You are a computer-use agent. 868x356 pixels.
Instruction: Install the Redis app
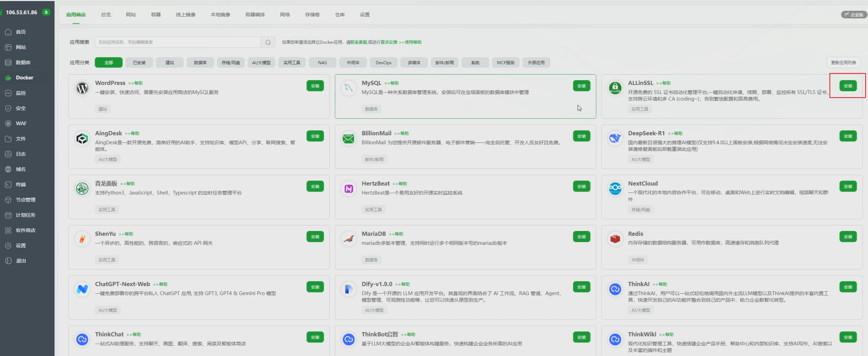click(x=848, y=237)
